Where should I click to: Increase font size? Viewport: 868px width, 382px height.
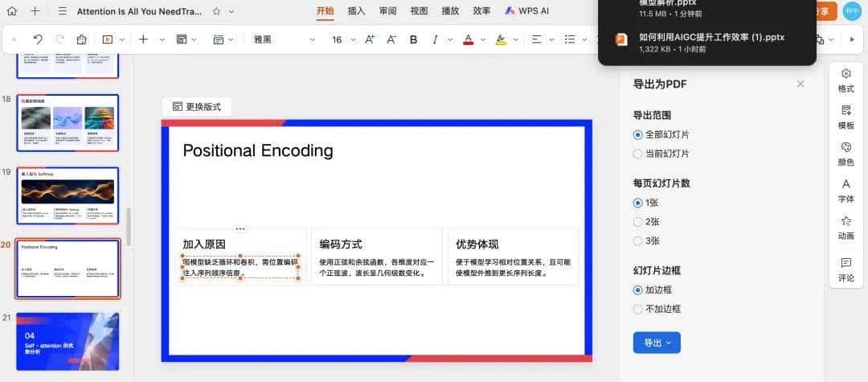point(370,39)
